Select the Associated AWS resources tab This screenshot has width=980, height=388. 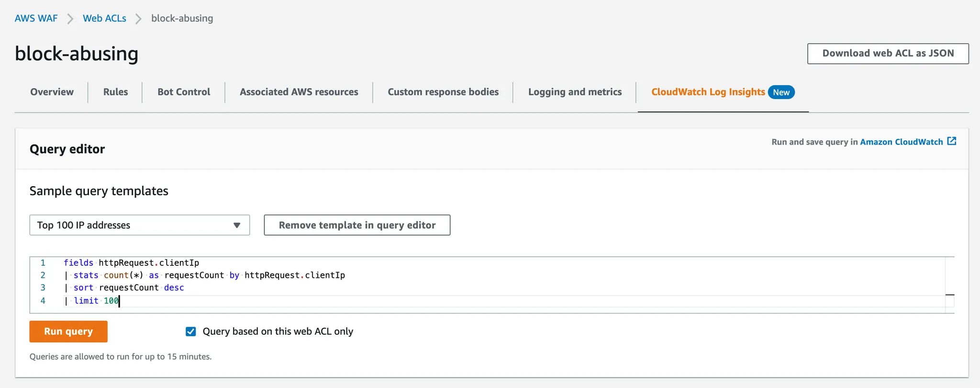click(x=299, y=92)
